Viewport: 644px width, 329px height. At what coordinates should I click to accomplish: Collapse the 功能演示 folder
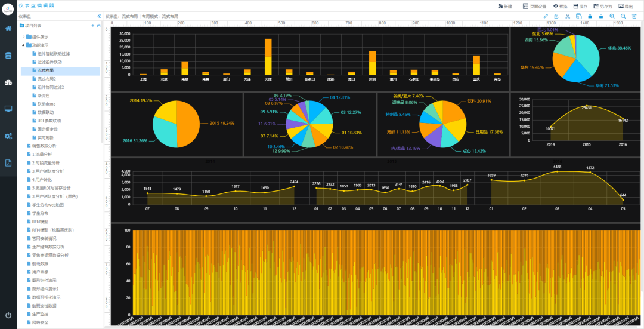[x=23, y=45]
